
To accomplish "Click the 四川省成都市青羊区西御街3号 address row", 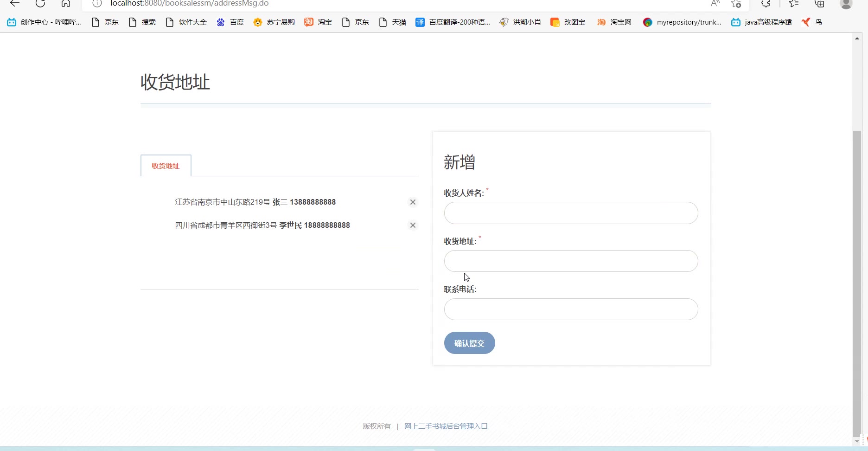I will 262,225.
